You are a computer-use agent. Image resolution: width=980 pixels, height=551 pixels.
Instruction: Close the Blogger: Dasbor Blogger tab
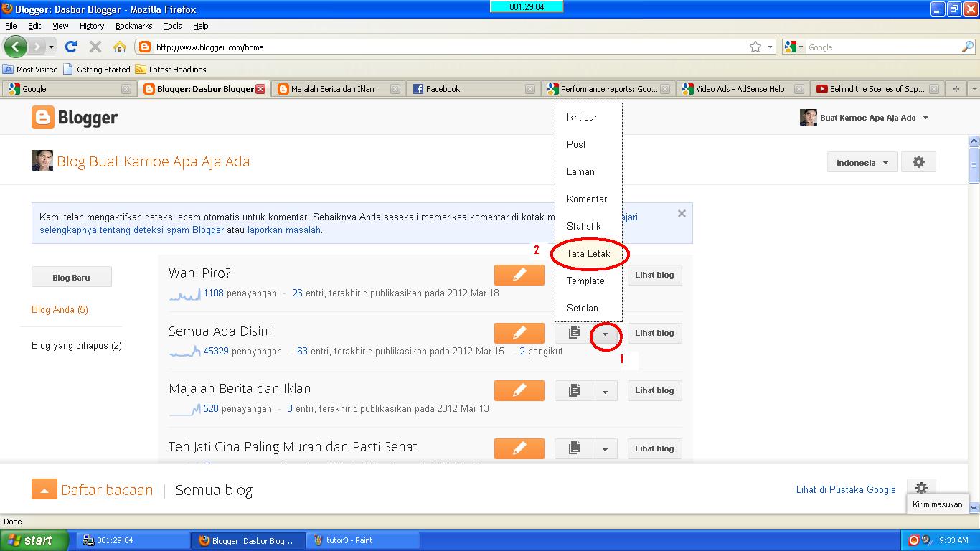(260, 89)
